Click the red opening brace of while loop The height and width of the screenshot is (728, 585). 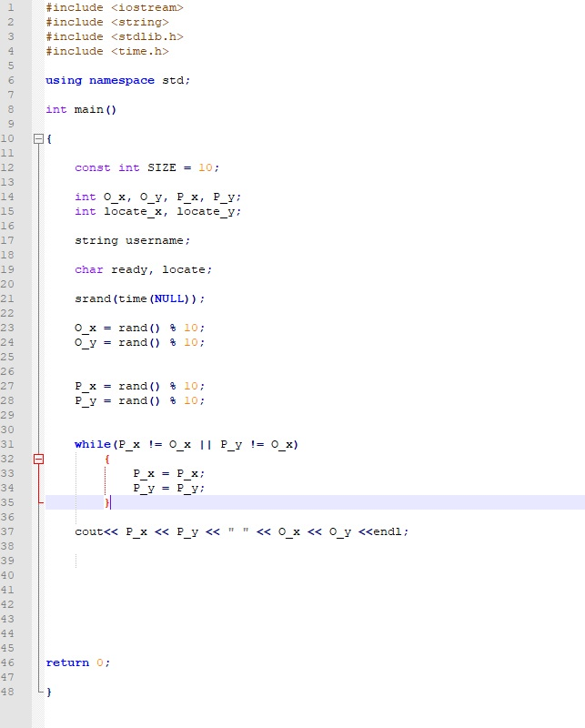point(107,460)
